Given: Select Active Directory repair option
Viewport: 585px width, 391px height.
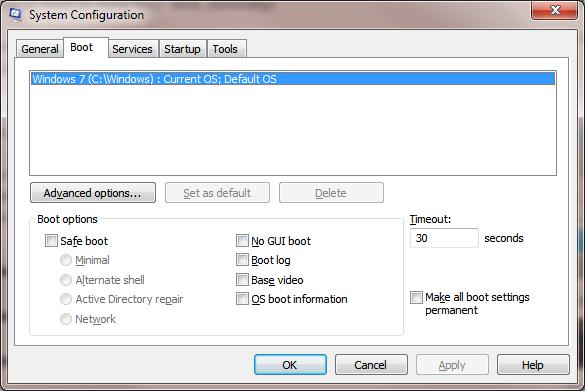Looking at the screenshot, I should (x=66, y=299).
